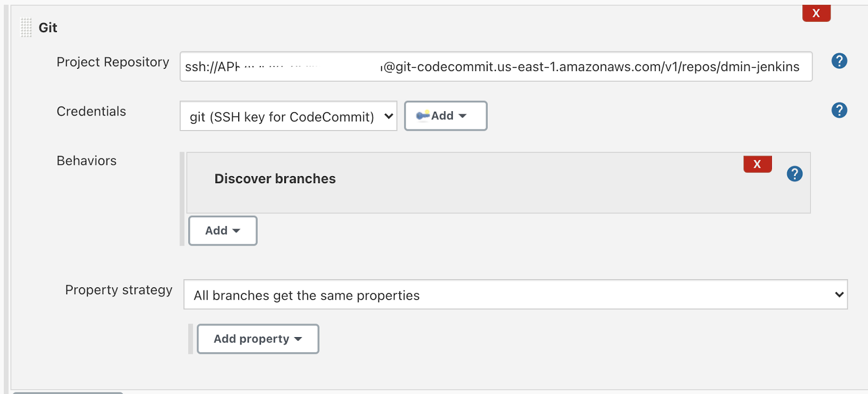This screenshot has height=394, width=868.
Task: Click the key icon to add credentials
Action: coord(423,115)
